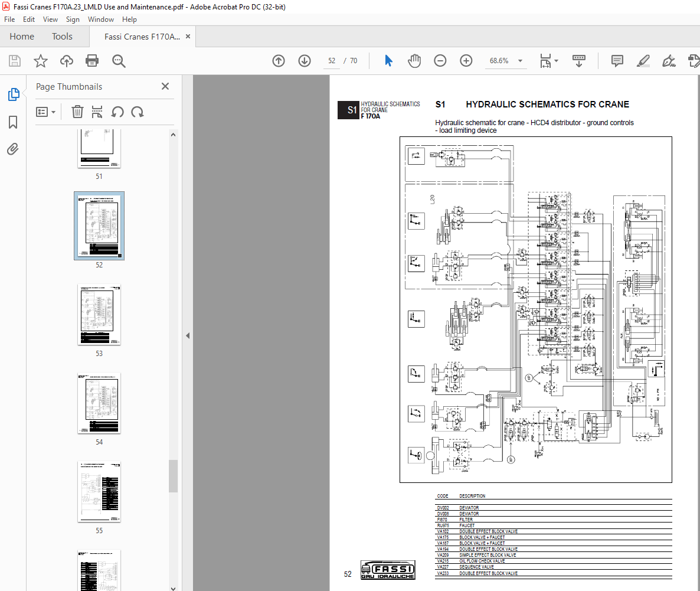Open the Bookmarks sidebar panel
Viewport: 700px width, 591px height.
tap(13, 122)
